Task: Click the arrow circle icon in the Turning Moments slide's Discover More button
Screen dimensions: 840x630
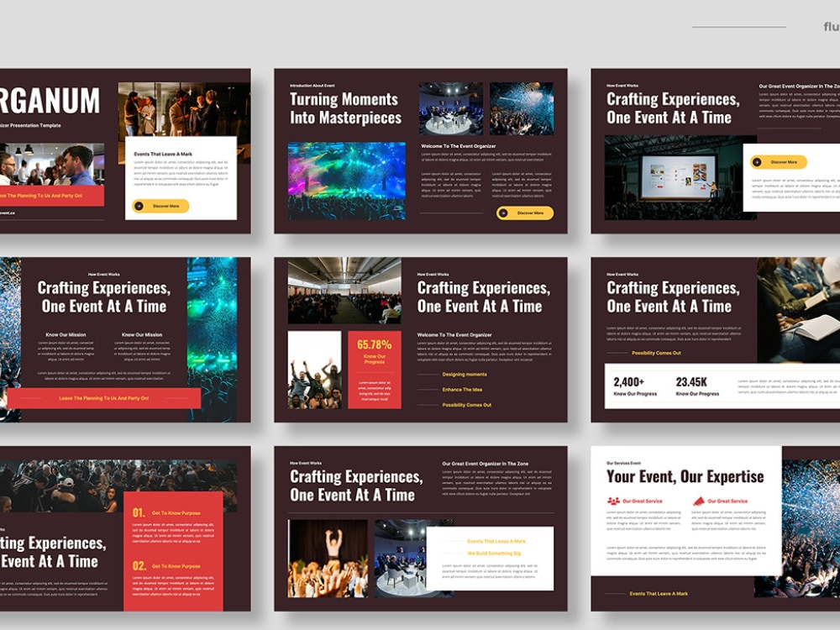Action: [503, 213]
